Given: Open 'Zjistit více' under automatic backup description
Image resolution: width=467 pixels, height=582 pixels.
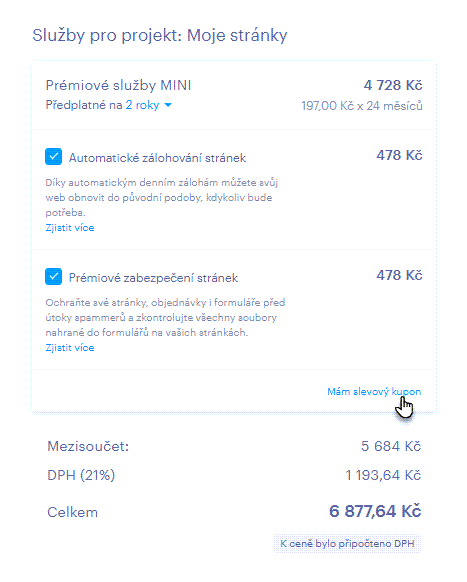Looking at the screenshot, I should (70, 228).
